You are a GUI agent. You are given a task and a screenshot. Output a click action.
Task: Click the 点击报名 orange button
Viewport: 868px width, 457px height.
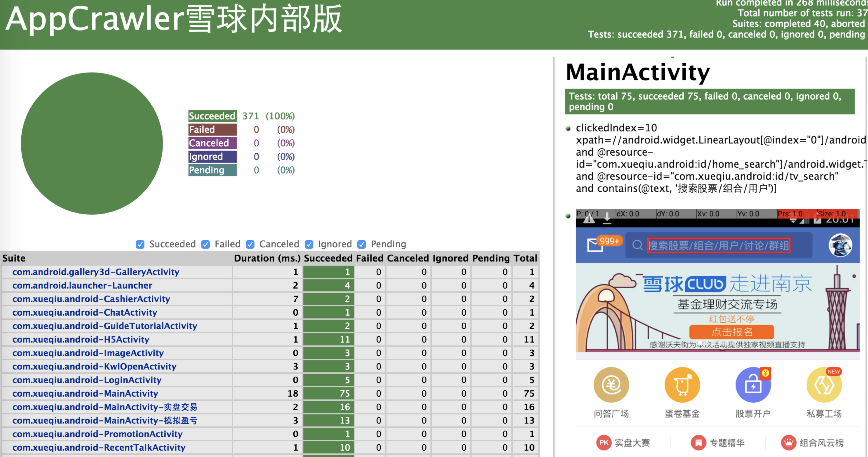click(x=731, y=332)
